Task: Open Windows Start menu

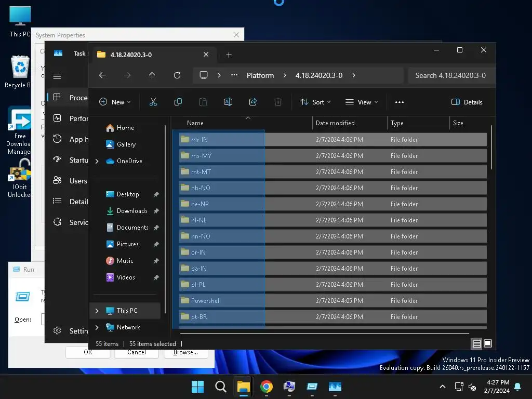Action: (197, 387)
